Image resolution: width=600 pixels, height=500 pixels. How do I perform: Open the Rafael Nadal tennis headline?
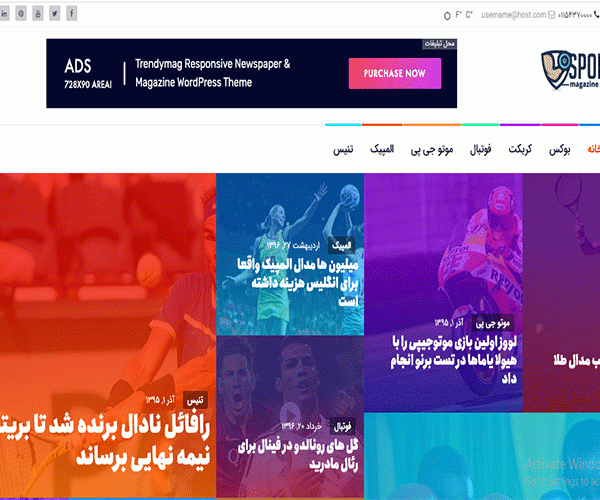click(105, 443)
